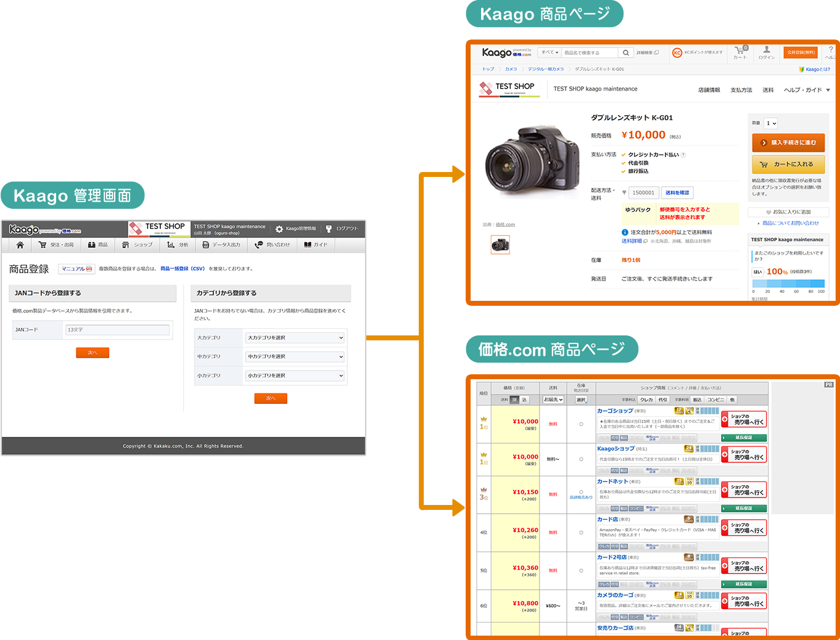Open the 問い合わせ menu
This screenshot has height=640, width=840.
click(272, 245)
